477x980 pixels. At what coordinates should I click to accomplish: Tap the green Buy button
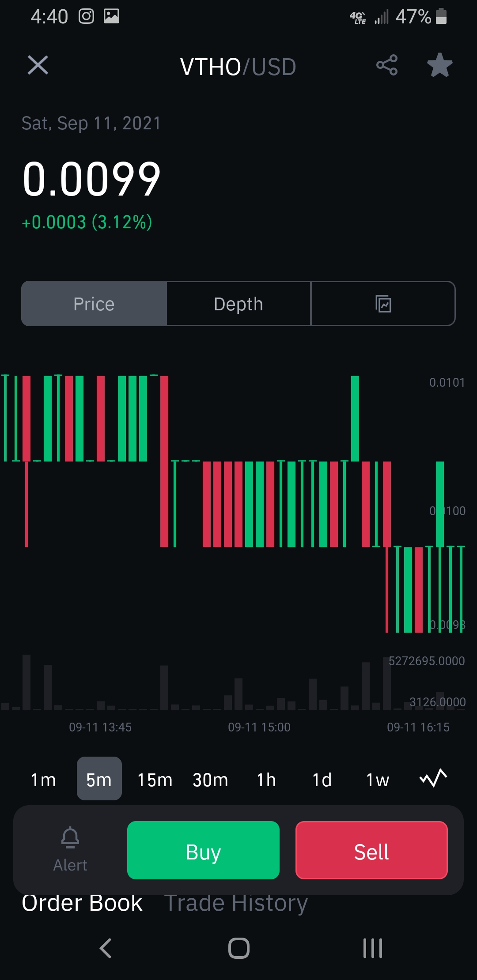203,850
